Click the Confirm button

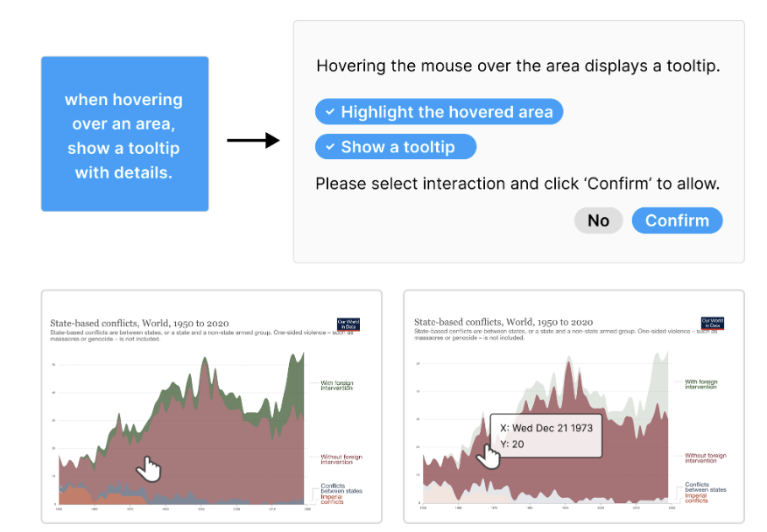(x=677, y=220)
